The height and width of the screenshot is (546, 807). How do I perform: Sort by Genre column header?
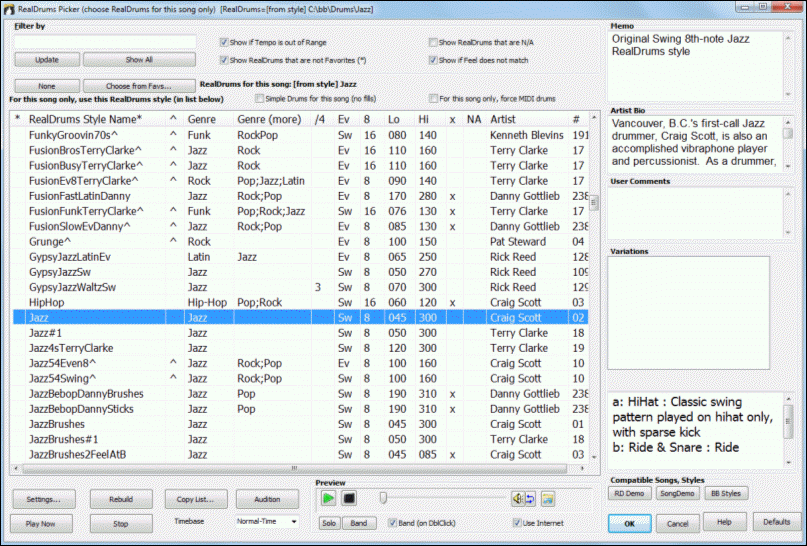208,119
